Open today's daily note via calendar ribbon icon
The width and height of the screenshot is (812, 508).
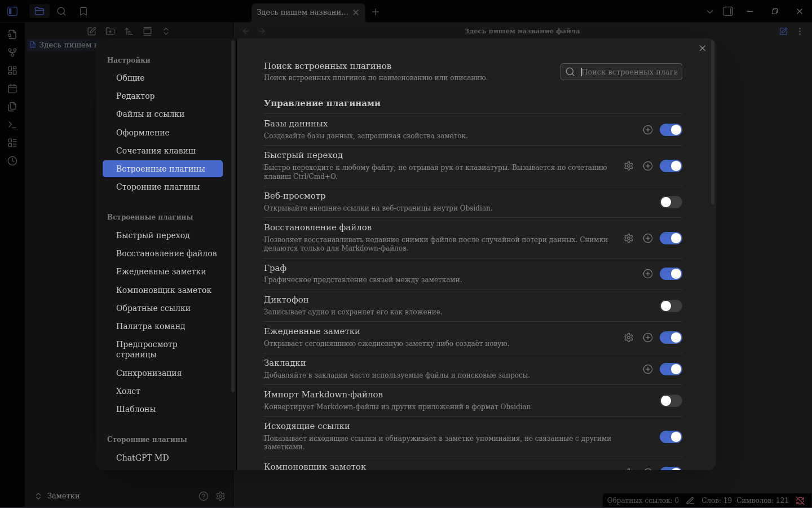[12, 89]
